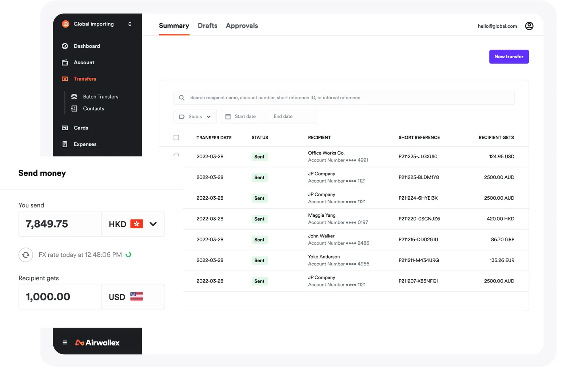Click short reference P211225-JLGXUI0
Image resolution: width=582 pixels, height=392 pixels.
pyautogui.click(x=418, y=157)
